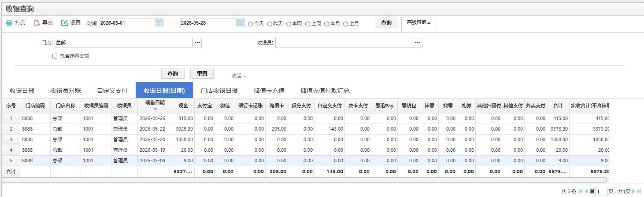Screen dimensions: 644x197
Task: Switch to the 储值卡充值 tab
Action: [x=269, y=91]
